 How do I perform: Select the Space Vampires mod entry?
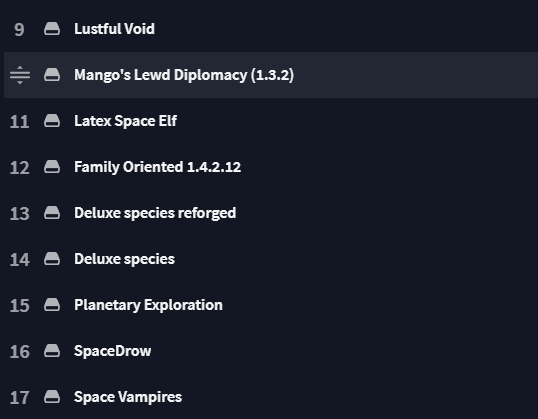click(128, 397)
